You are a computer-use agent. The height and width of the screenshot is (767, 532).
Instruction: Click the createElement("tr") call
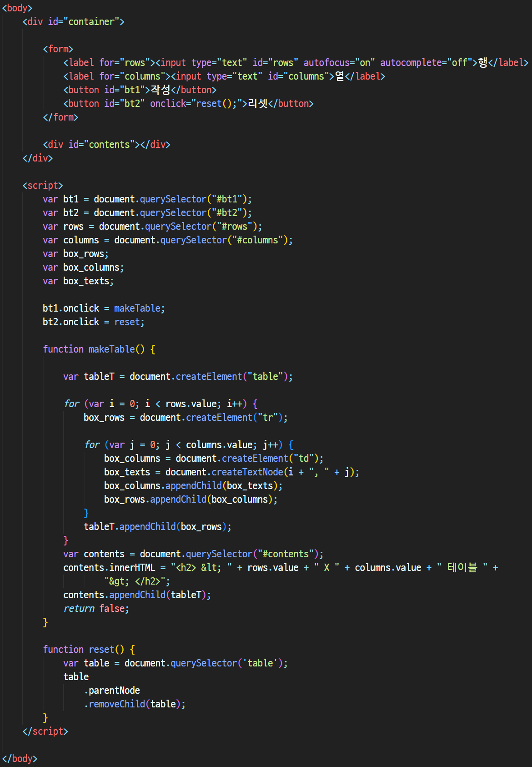tap(235, 418)
